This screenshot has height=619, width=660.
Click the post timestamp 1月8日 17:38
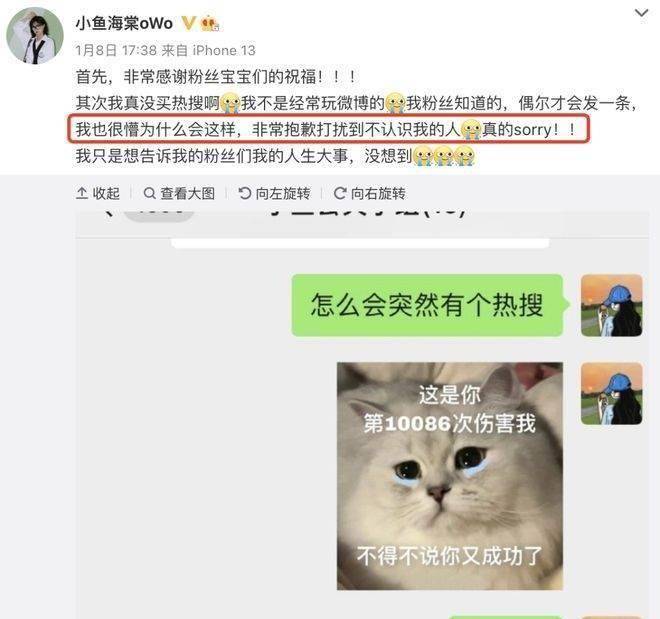click(116, 50)
